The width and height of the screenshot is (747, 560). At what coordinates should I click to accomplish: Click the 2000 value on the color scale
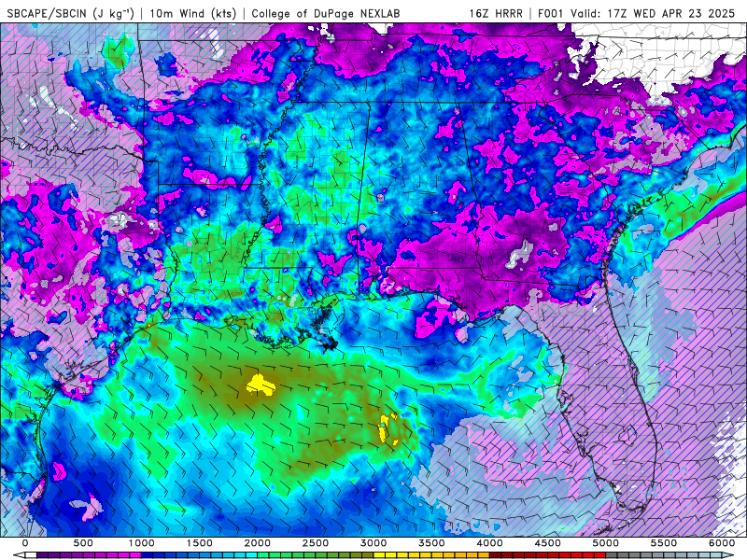tap(258, 543)
